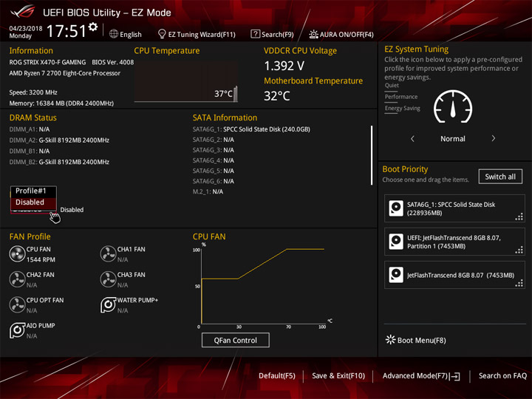Click the EZ Tuning Wizard lightbulb icon
This screenshot has width=532, height=399.
(162, 34)
